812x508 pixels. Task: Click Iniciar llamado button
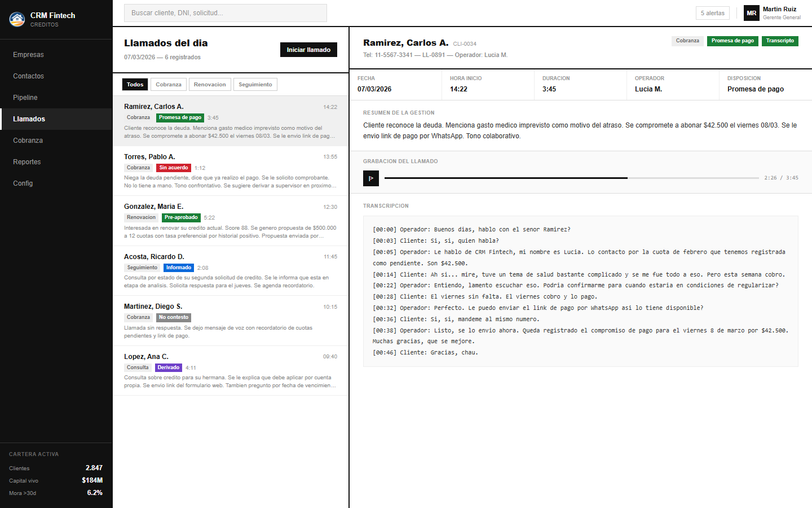pos(308,50)
